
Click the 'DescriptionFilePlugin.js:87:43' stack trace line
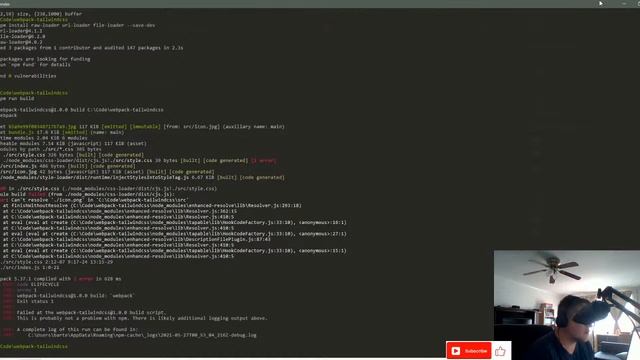[136, 239]
